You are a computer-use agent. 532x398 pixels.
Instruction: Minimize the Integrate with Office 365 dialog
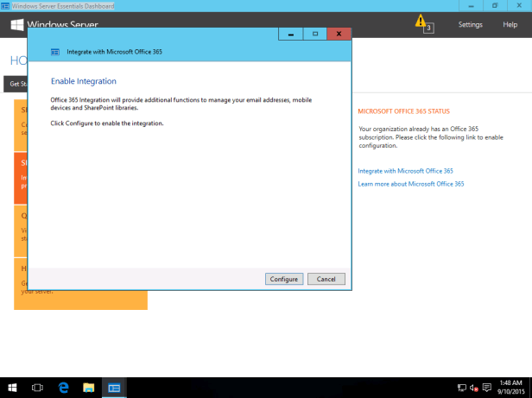(x=290, y=35)
